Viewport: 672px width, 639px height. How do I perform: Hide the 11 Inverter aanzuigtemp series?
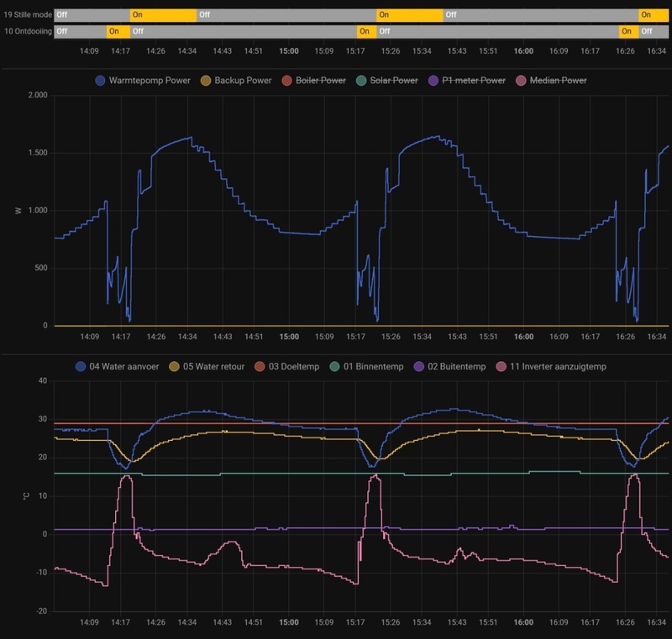coord(551,367)
